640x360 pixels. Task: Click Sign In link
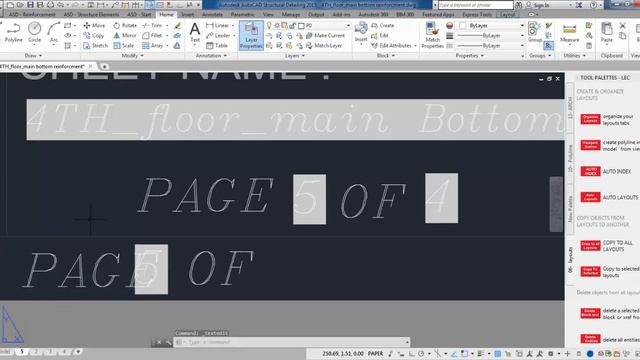click(x=541, y=5)
